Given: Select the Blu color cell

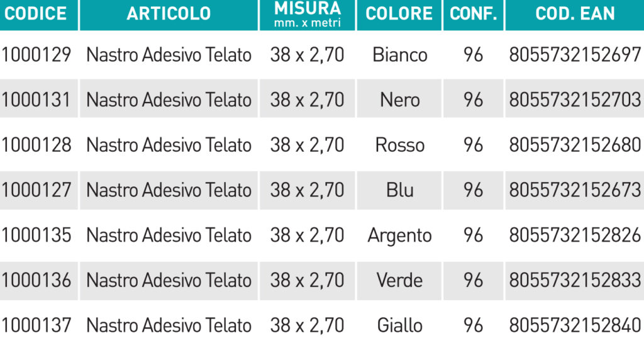Looking at the screenshot, I should tap(399, 190).
